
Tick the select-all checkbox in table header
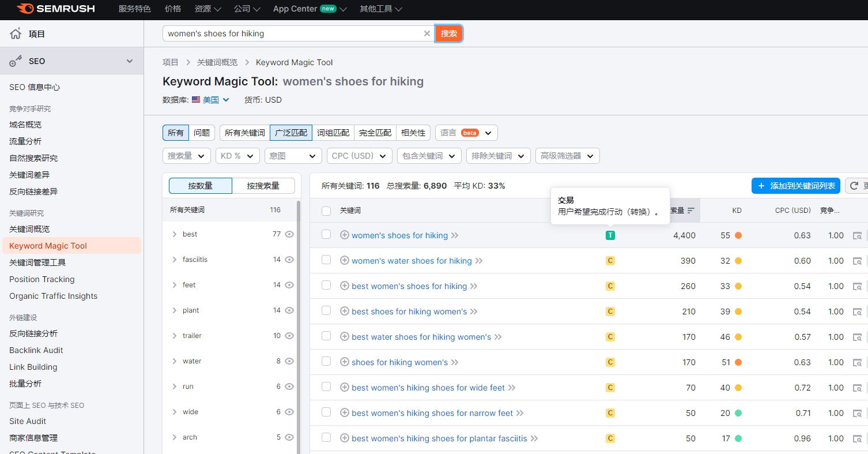[326, 211]
